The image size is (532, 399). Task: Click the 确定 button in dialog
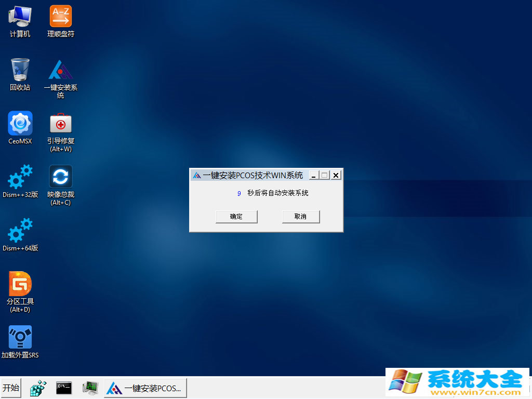click(236, 217)
